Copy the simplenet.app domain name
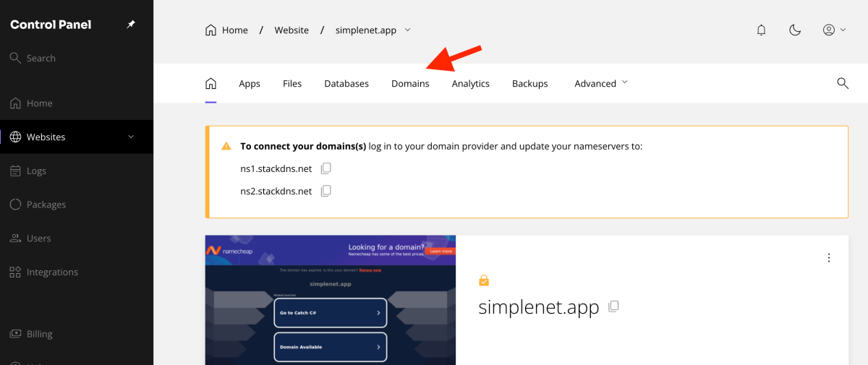868x365 pixels. pyautogui.click(x=613, y=306)
